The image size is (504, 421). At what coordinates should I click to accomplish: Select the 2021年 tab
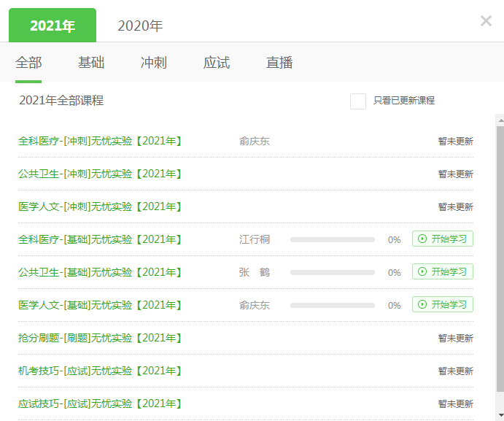point(53,26)
